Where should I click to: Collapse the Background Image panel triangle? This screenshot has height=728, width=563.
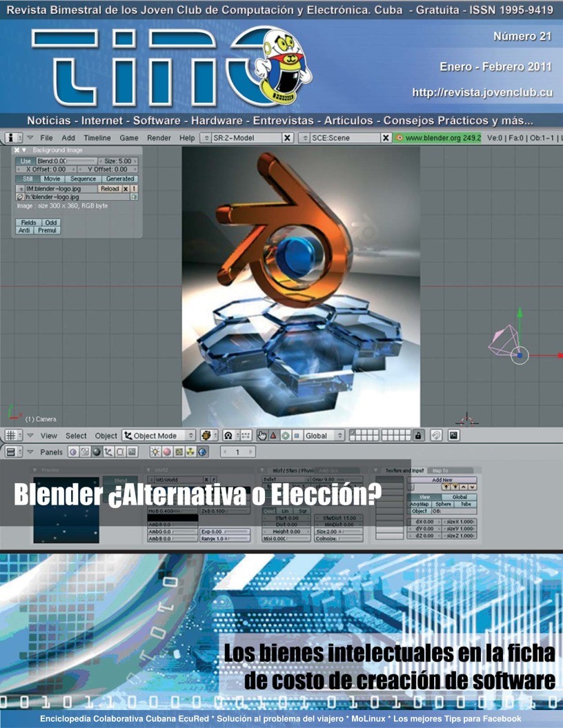[24, 150]
